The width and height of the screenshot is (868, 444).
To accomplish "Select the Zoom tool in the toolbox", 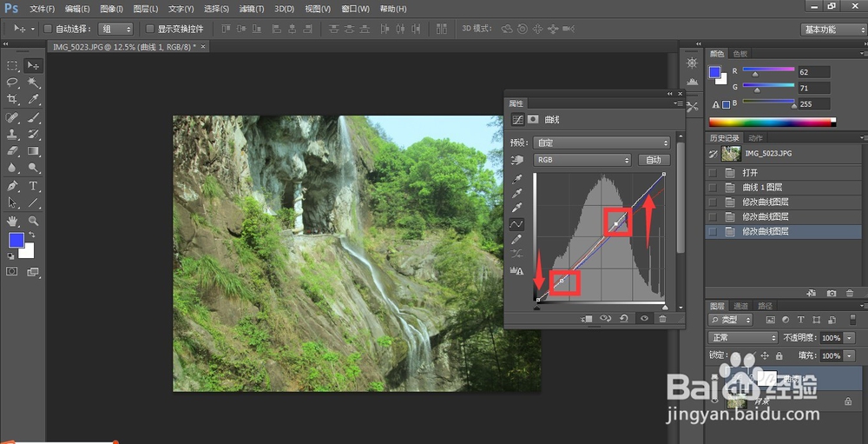I will pos(33,221).
